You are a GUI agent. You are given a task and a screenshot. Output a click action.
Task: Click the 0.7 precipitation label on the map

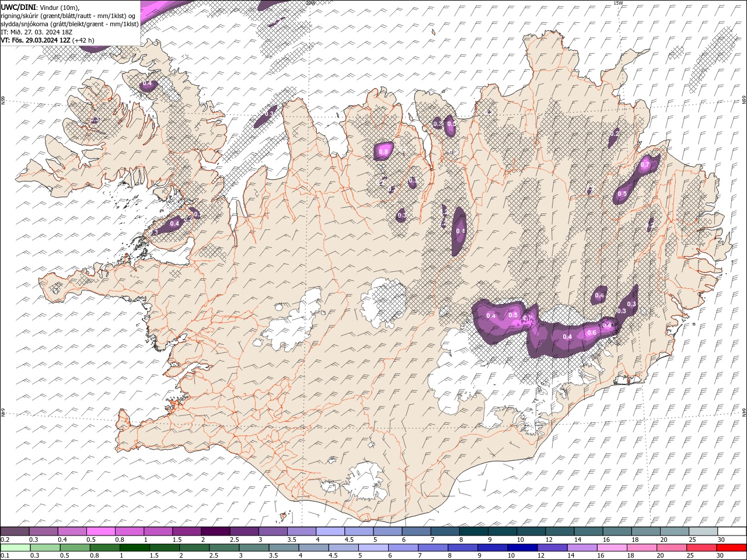[x=645, y=165]
